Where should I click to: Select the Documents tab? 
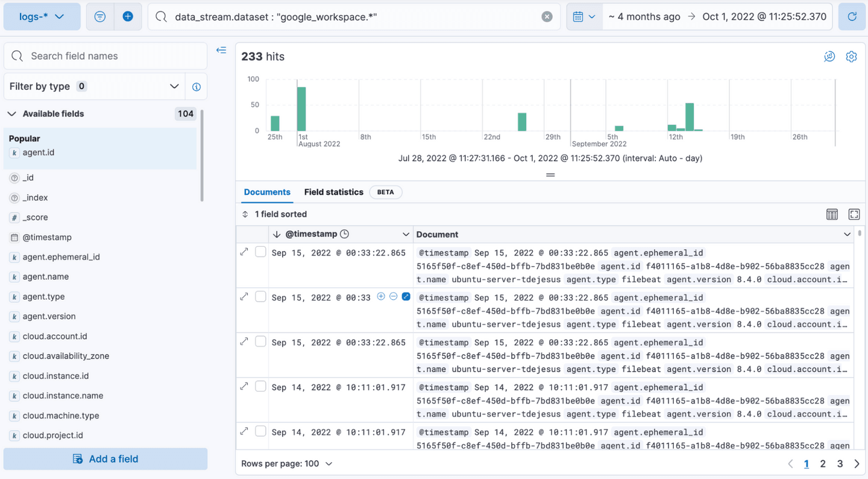[x=266, y=192]
